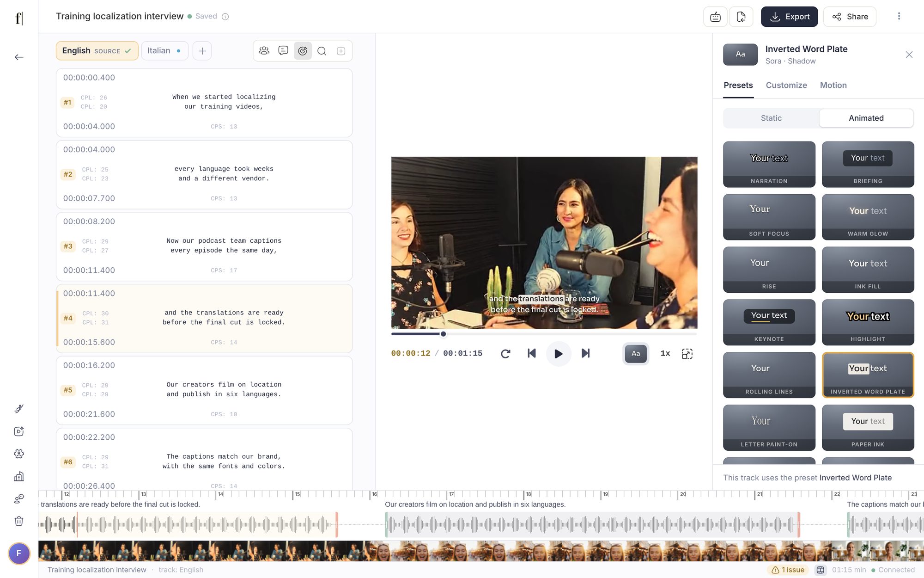Click the layout icon in status bar
924x578 pixels.
point(821,570)
